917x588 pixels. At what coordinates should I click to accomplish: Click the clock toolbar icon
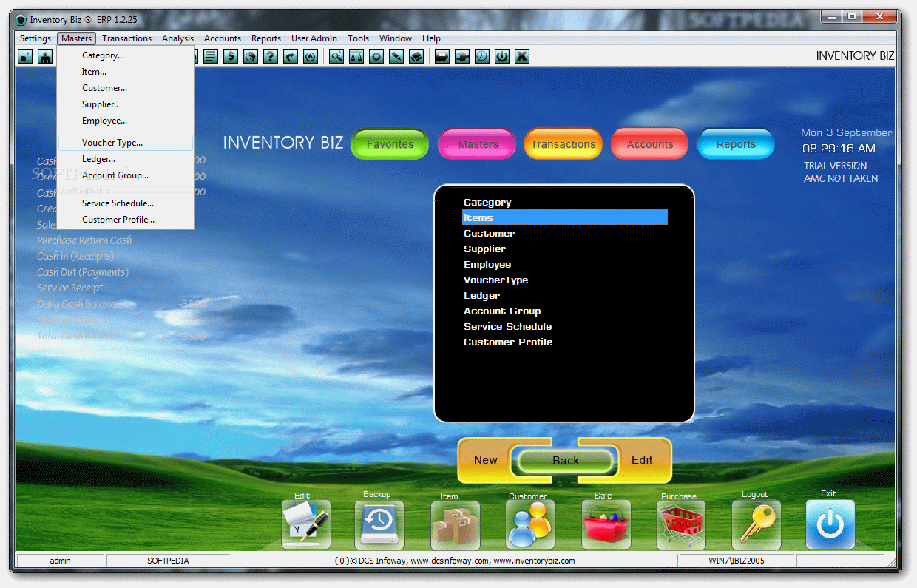click(482, 55)
